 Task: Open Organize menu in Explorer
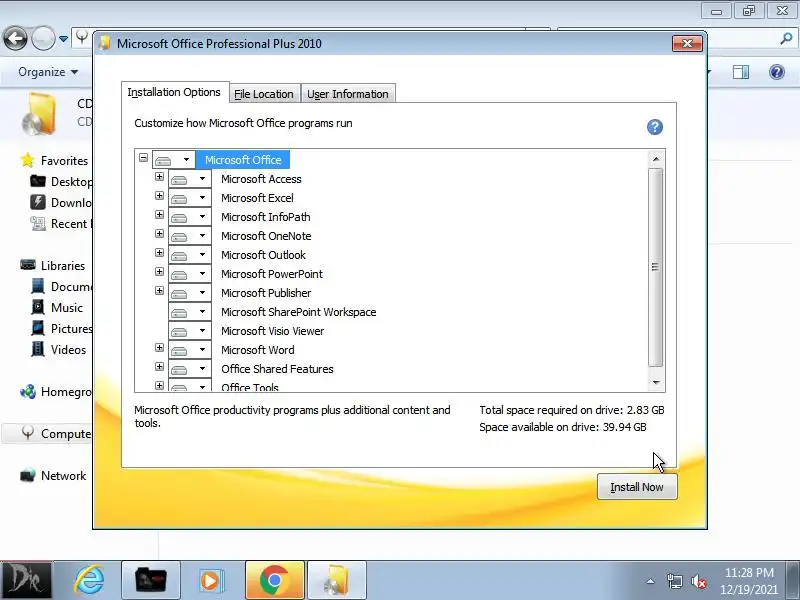pyautogui.click(x=48, y=72)
